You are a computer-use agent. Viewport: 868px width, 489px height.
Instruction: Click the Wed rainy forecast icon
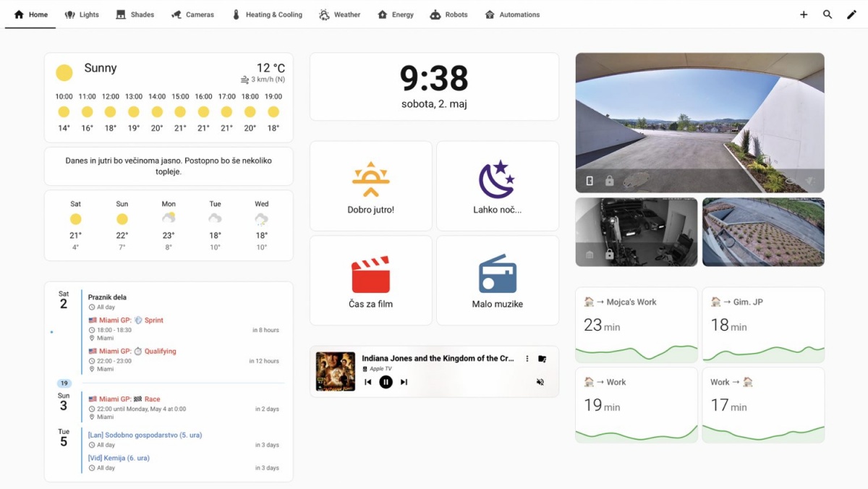(262, 218)
